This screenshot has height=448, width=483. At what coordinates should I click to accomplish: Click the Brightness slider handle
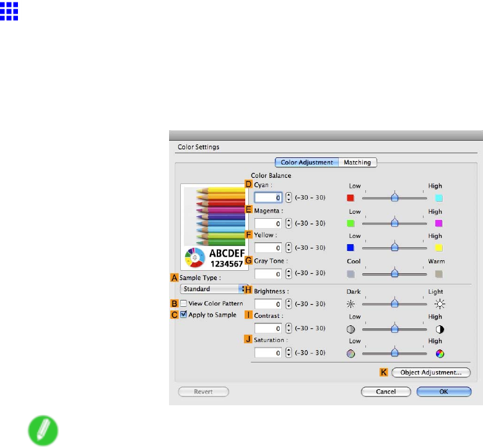(394, 303)
